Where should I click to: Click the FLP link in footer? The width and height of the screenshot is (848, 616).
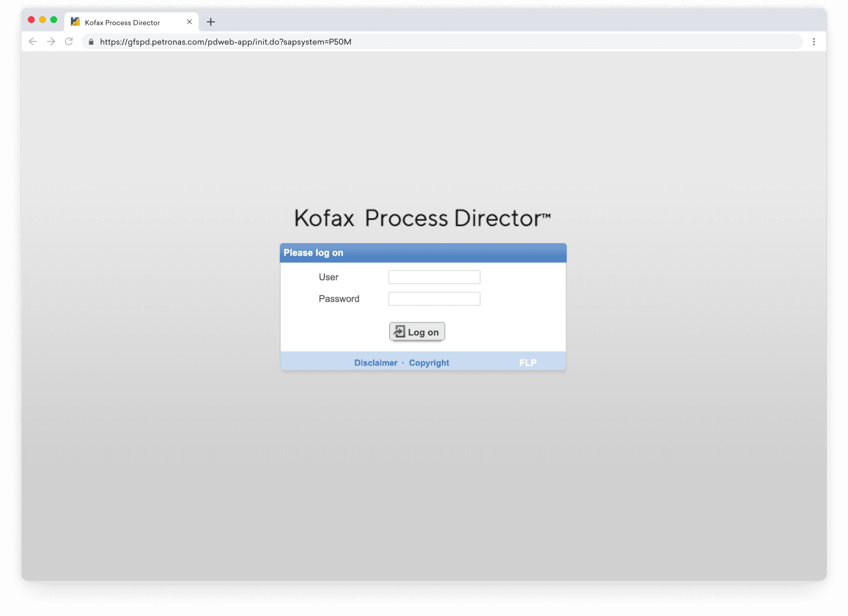(x=528, y=363)
